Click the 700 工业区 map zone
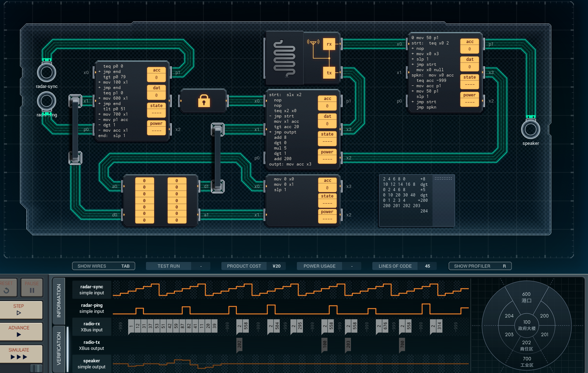This screenshot has height=373, width=588. click(x=527, y=362)
